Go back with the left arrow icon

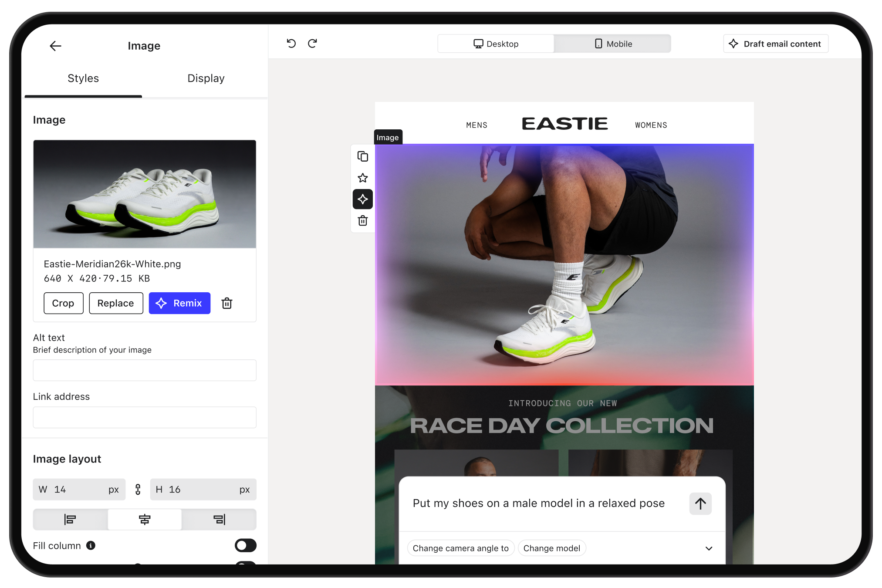(x=55, y=46)
